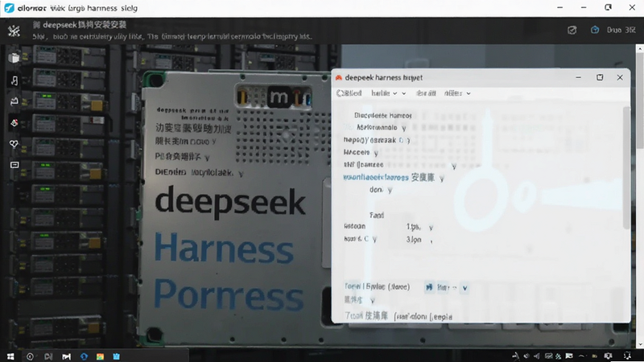The width and height of the screenshot is (644, 362).
Task: Click the refresh icon in the dialog toolbar
Action: pos(340,93)
